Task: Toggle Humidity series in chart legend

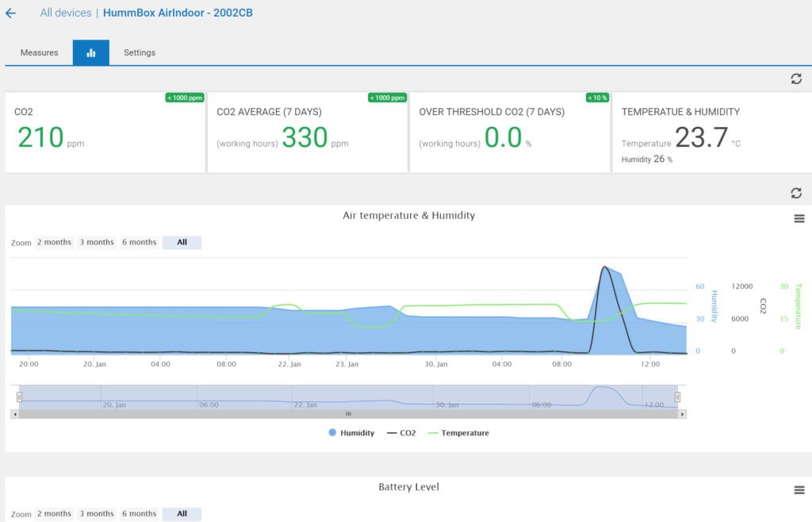Action: tap(351, 433)
